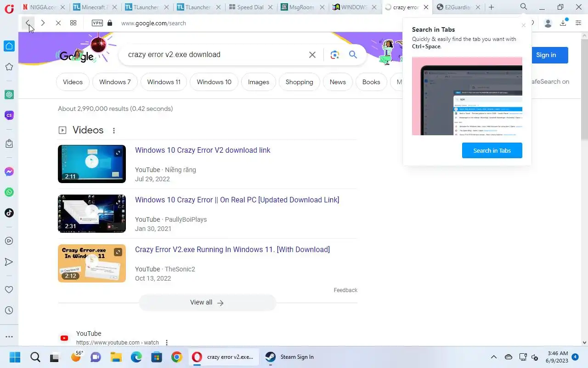Select the Windows 11 filter chip
The image size is (588, 368).
coord(164,82)
